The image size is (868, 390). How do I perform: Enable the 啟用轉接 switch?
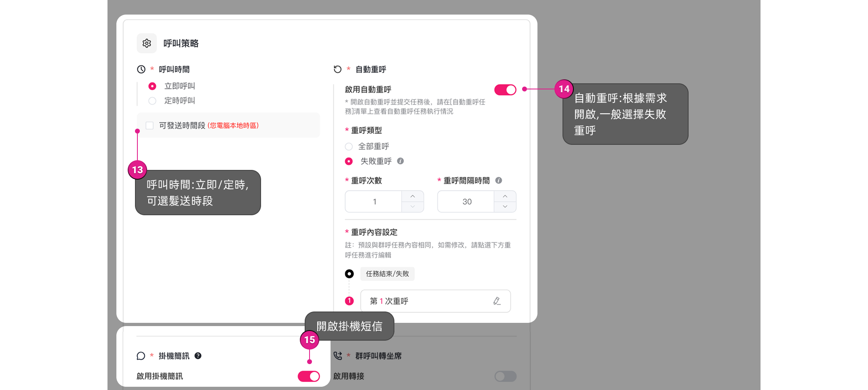pos(505,376)
